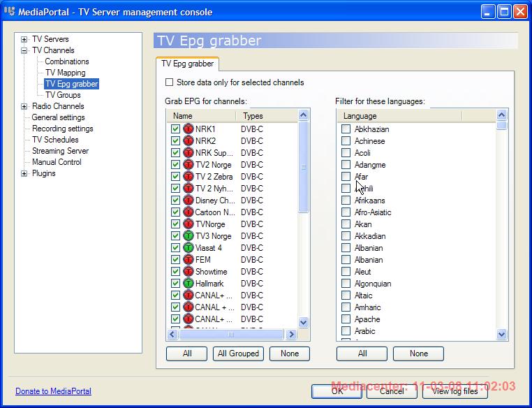Screen dimensions: 532x408
Task: Open Recording settings section
Action: pos(62,129)
